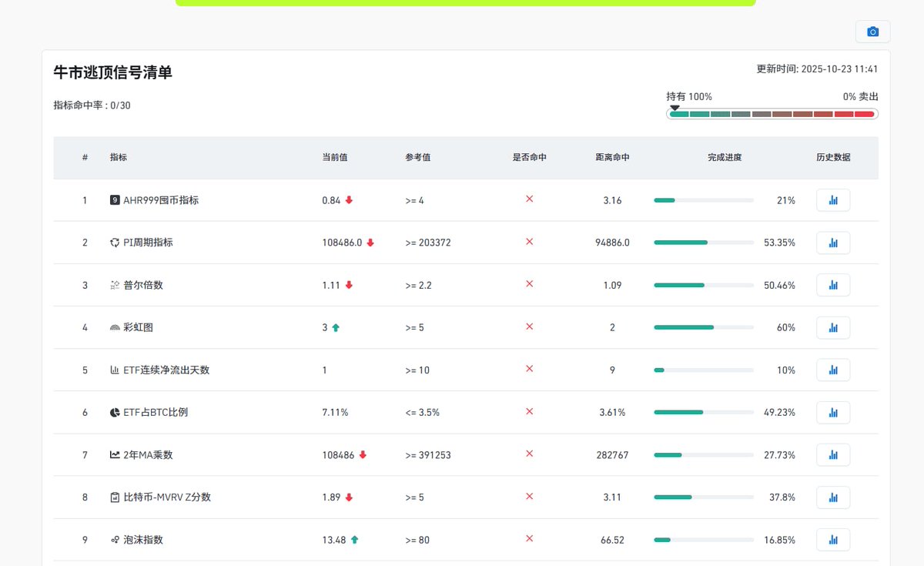Click the bar chart icon beside ETF连续净流出天数
Image resolution: width=924 pixels, height=566 pixels.
(115, 370)
